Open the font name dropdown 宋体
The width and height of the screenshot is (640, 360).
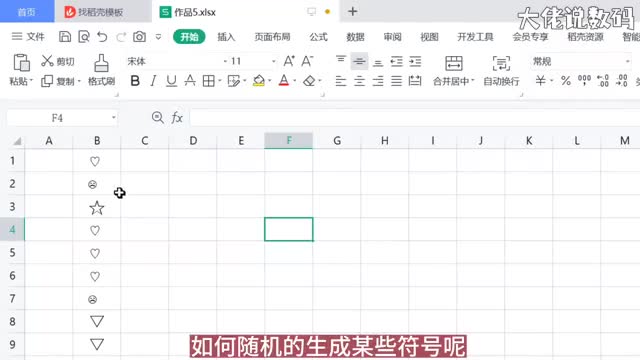(x=225, y=61)
